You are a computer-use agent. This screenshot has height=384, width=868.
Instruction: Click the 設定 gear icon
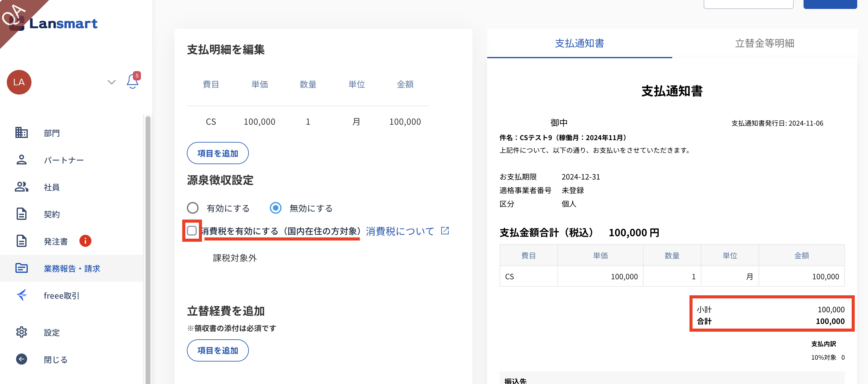pos(21,332)
